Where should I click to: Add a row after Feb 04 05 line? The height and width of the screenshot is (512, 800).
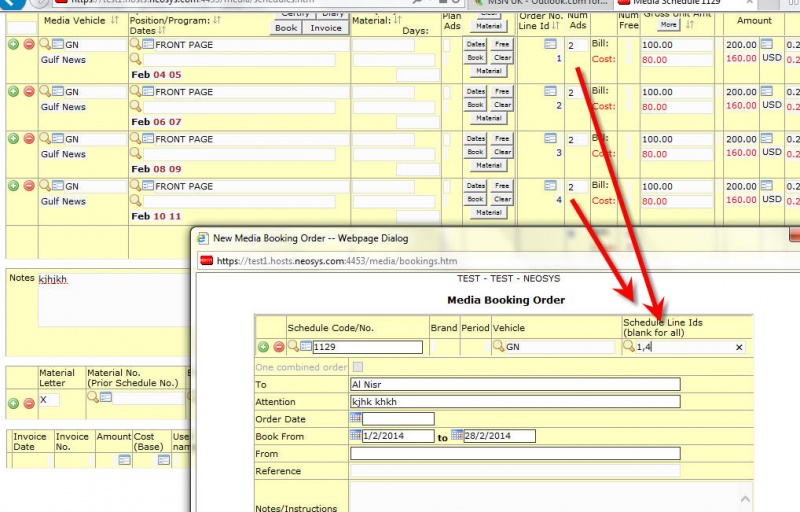coord(14,44)
